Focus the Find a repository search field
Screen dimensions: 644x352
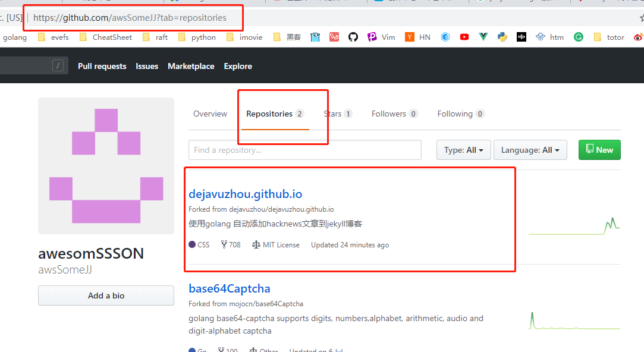coord(304,150)
